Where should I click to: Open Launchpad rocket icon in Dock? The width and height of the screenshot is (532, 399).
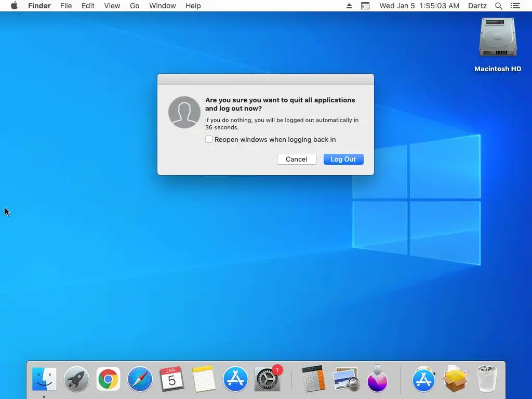76,379
